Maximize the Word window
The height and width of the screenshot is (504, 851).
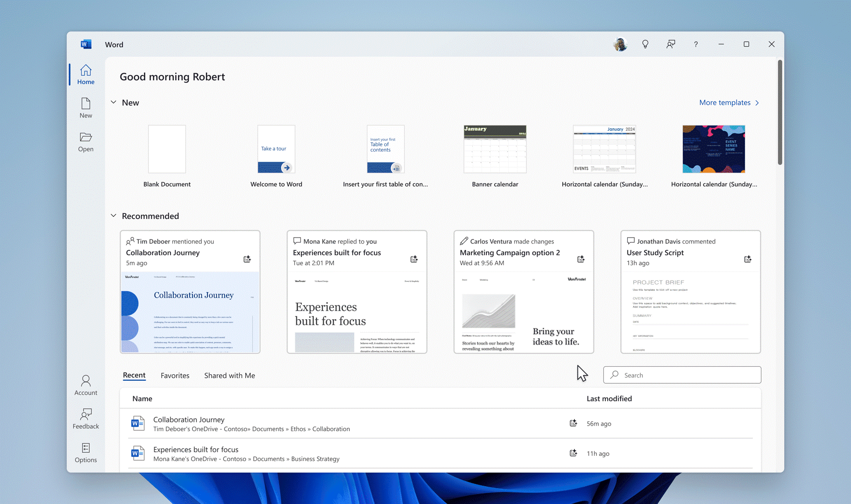point(746,44)
